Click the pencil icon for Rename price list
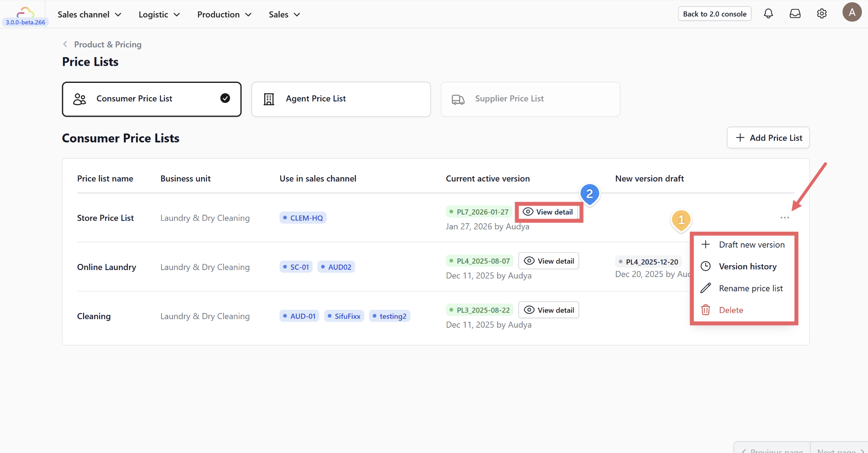The height and width of the screenshot is (453, 868). 705,288
